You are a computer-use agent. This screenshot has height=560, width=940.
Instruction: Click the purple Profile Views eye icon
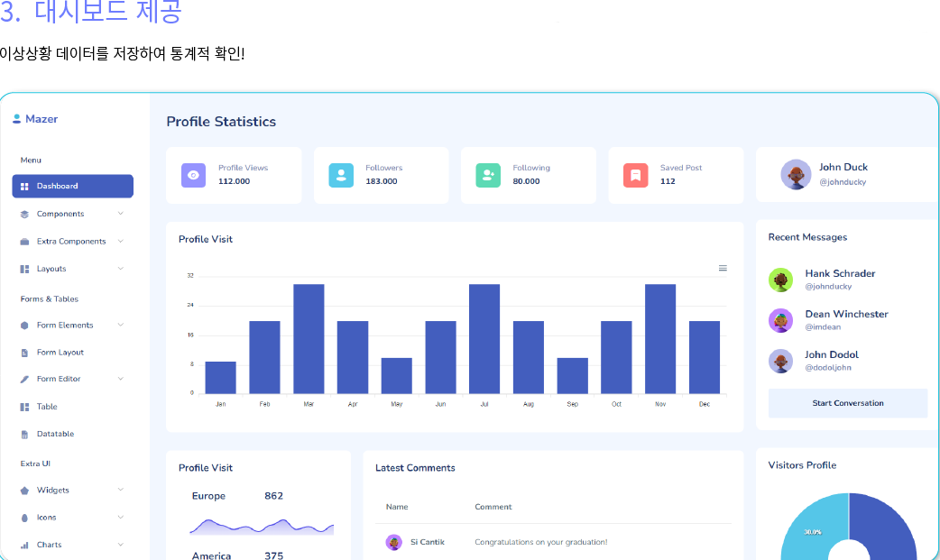coord(194,175)
